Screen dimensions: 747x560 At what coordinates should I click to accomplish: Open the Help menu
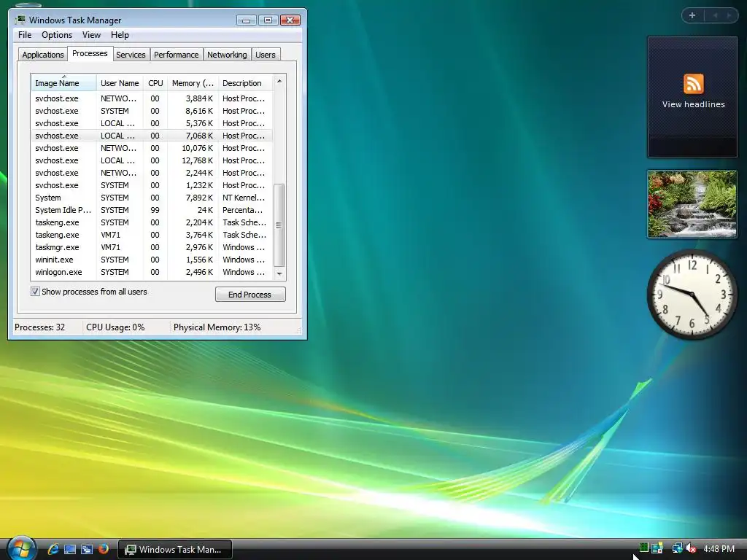tap(120, 35)
